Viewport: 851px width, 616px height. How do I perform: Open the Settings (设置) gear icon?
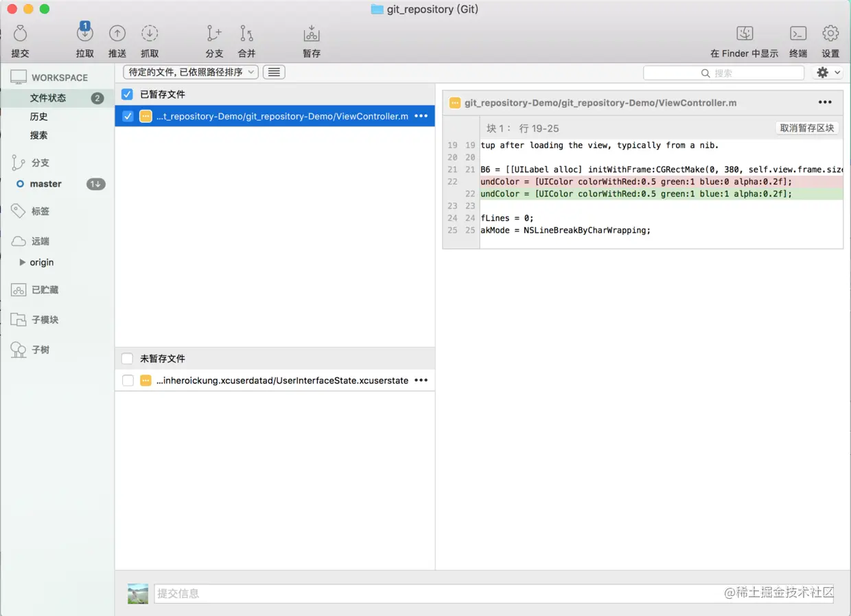pyautogui.click(x=830, y=33)
